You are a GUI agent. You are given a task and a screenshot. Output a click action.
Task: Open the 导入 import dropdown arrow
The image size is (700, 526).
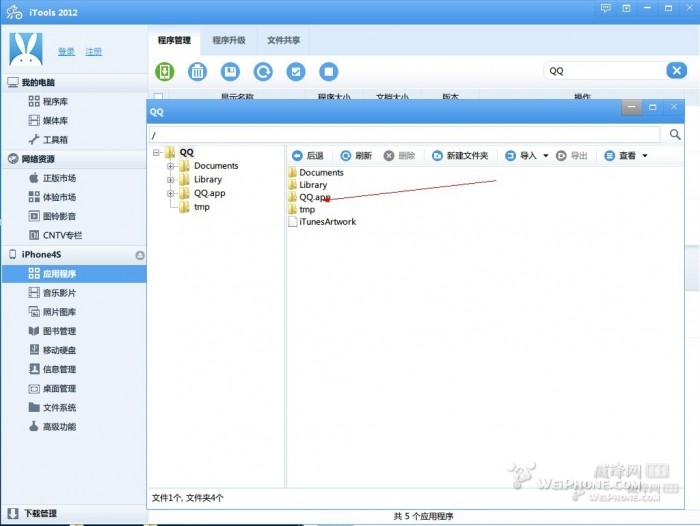[545, 156]
